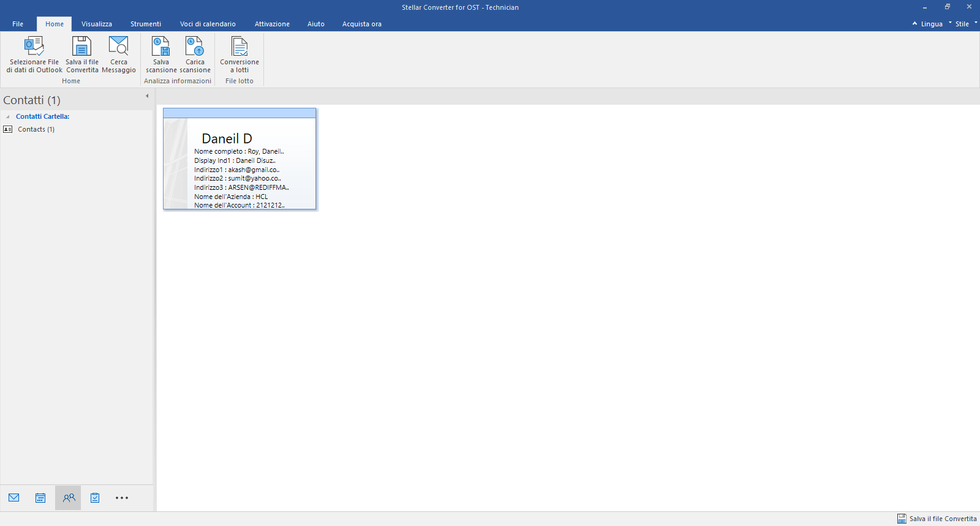Click Nome dell'Azienda HCL line
The image size is (980, 526).
coord(231,197)
